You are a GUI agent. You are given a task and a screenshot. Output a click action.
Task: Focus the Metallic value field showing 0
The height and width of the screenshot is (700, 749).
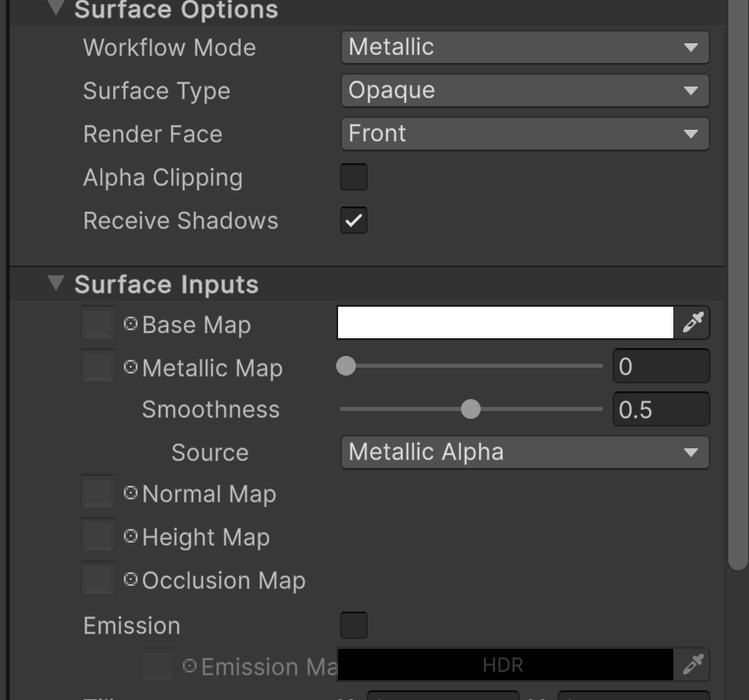(662, 366)
